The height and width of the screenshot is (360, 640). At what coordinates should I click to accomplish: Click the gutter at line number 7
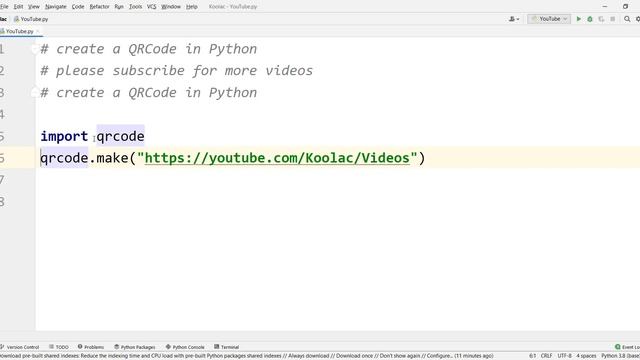pyautogui.click(x=2, y=180)
